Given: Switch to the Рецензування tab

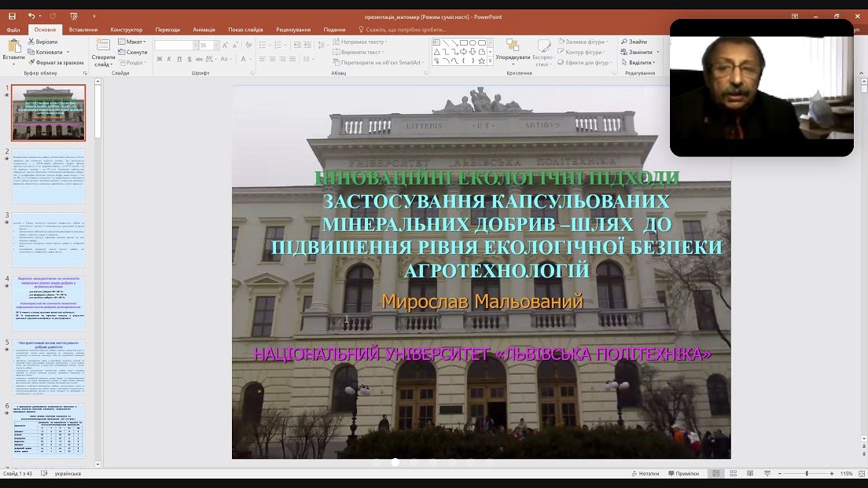Looking at the screenshot, I should 293,30.
